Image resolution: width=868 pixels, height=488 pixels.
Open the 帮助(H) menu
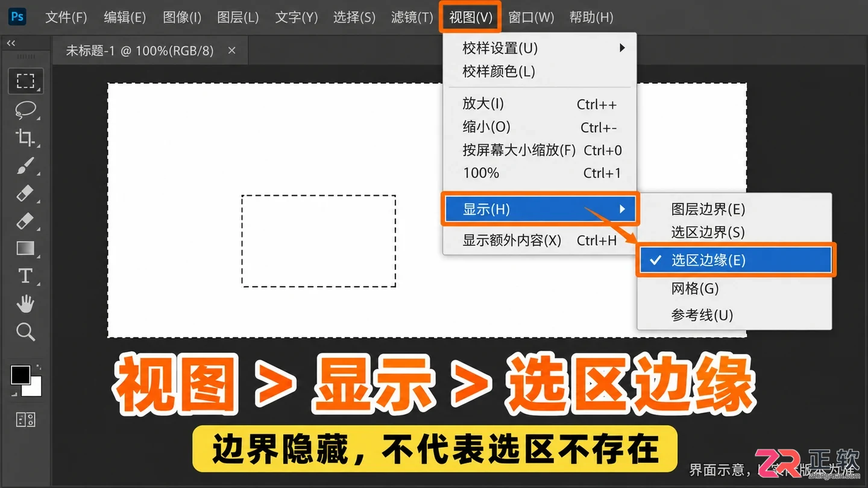pyautogui.click(x=591, y=17)
